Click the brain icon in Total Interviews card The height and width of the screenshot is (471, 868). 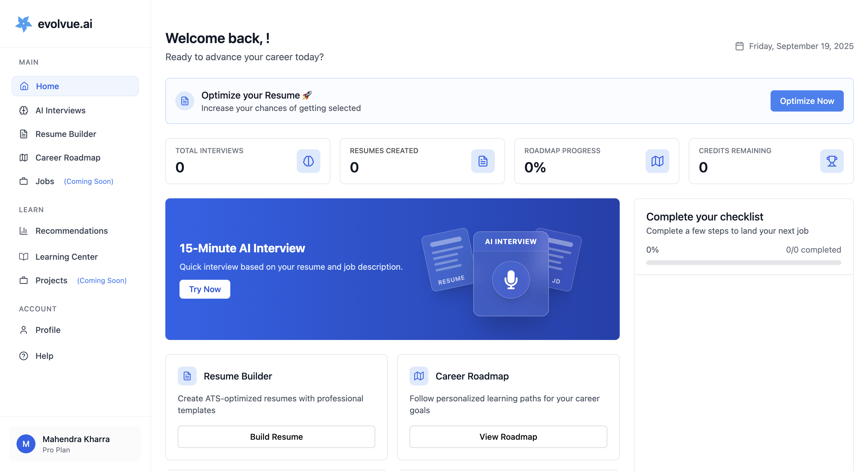coord(308,161)
